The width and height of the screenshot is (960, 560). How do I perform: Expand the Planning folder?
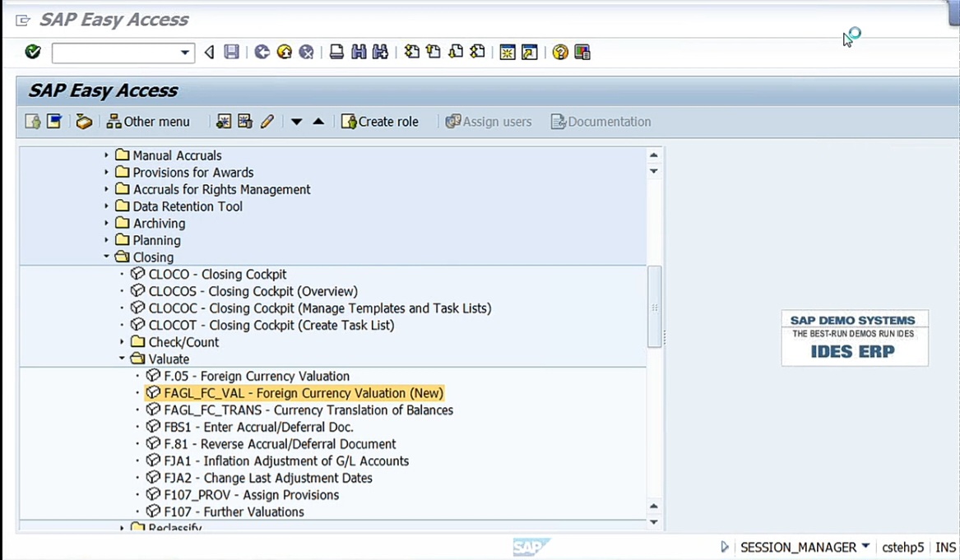click(106, 240)
